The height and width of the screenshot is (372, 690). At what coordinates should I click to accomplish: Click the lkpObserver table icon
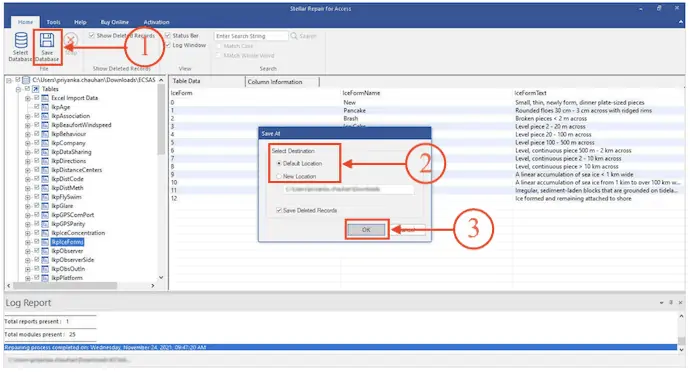point(45,251)
